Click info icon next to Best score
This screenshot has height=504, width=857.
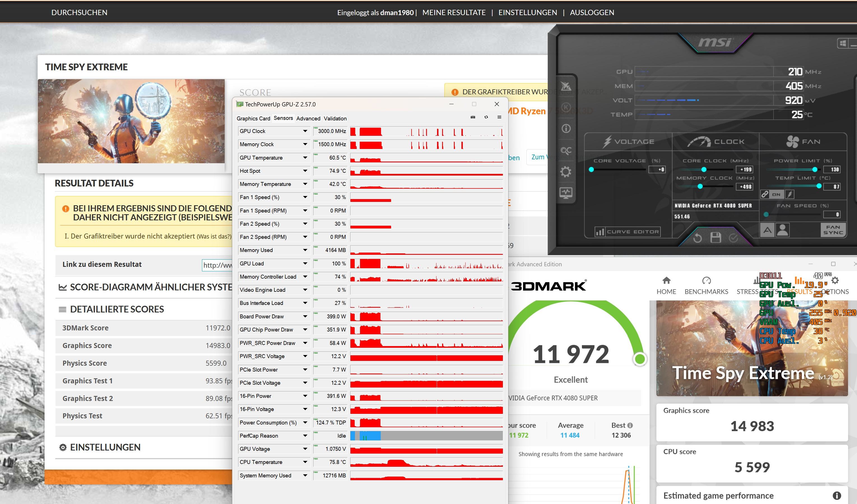click(630, 426)
